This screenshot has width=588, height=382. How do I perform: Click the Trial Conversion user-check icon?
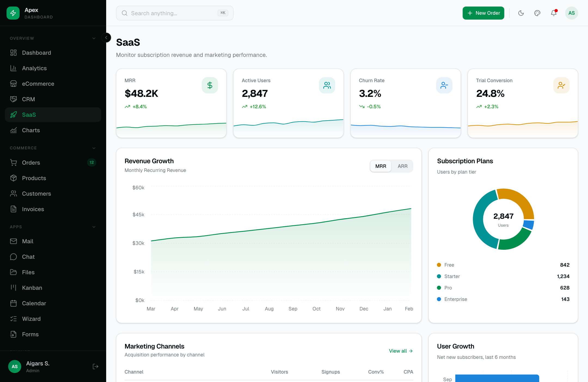point(562,85)
